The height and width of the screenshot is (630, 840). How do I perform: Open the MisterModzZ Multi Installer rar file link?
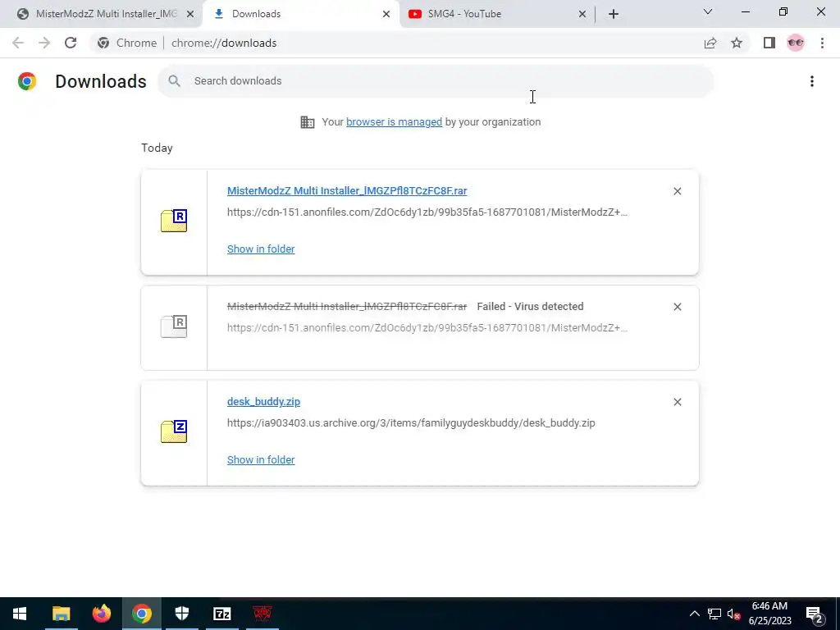click(x=347, y=190)
